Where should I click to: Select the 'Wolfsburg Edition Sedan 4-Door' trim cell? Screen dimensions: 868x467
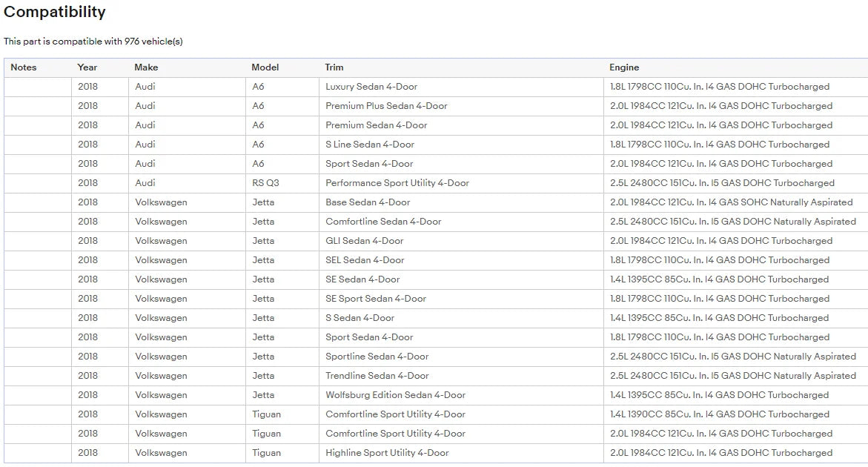pyautogui.click(x=461, y=395)
